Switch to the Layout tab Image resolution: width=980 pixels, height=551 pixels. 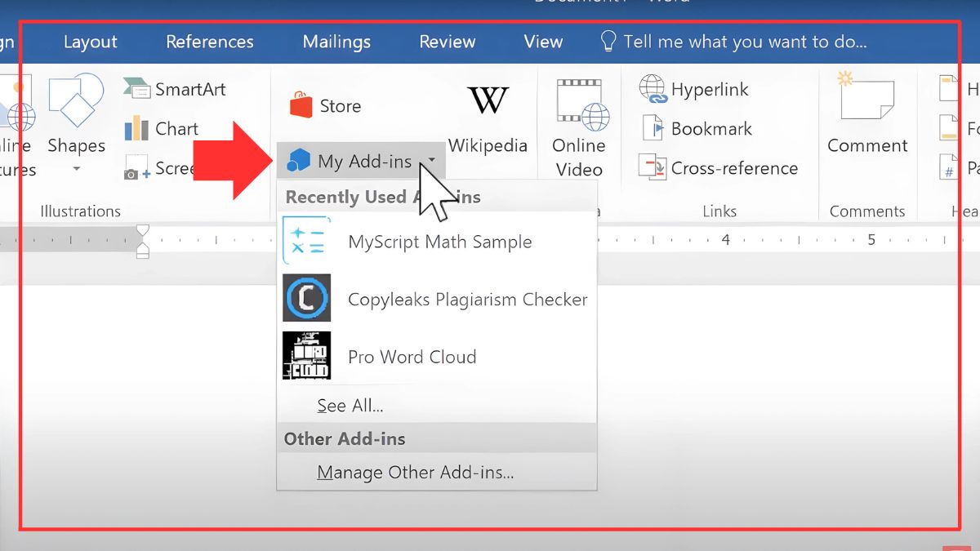tap(91, 42)
